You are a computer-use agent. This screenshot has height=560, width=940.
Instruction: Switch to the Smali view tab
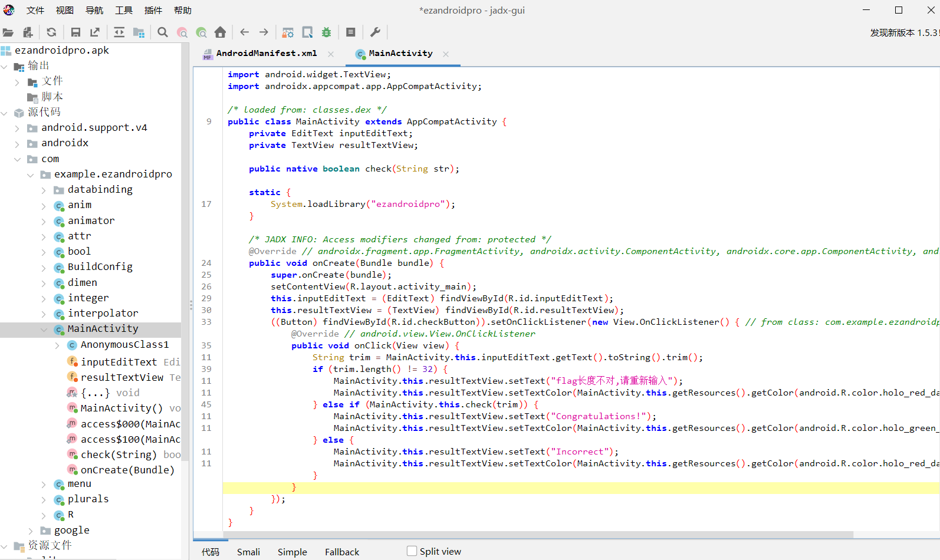click(x=248, y=552)
